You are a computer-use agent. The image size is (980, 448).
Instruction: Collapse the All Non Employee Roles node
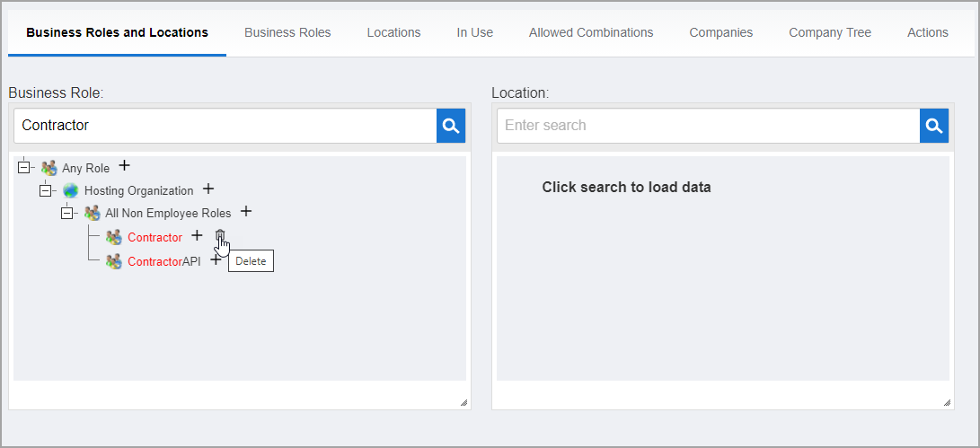click(x=67, y=213)
